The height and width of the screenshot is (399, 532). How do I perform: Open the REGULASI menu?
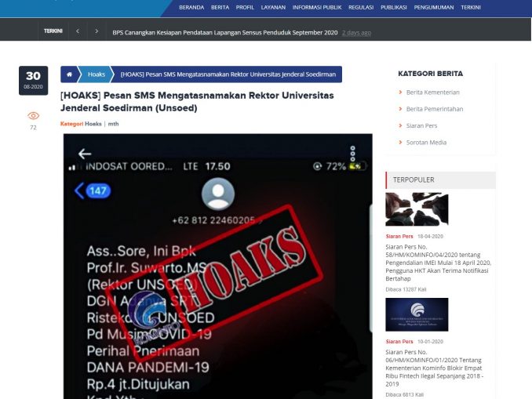coord(361,8)
